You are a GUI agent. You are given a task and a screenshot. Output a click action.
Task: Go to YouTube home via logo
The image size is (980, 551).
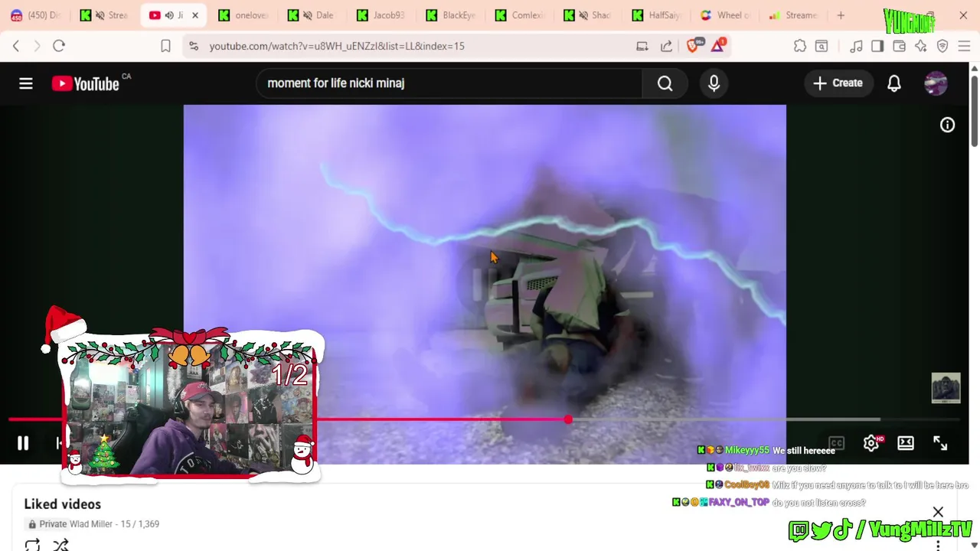[86, 83]
